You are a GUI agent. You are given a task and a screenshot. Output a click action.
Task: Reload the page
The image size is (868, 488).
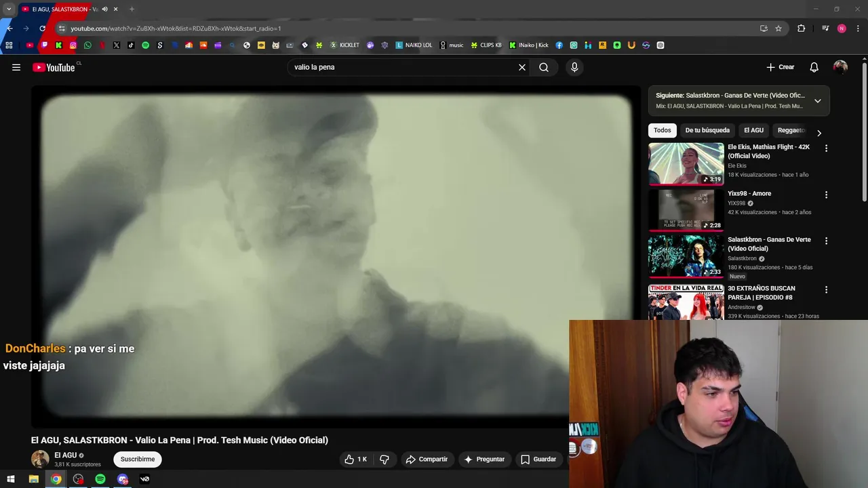(42, 28)
